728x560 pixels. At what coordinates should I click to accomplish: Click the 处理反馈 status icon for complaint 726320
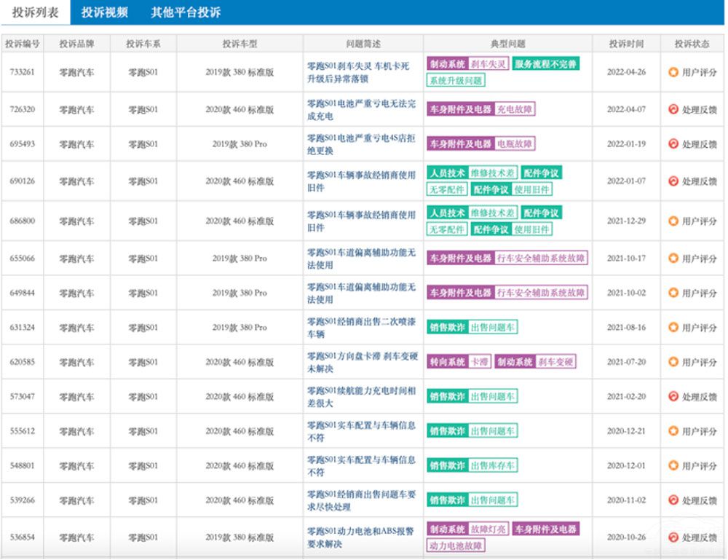(x=673, y=109)
